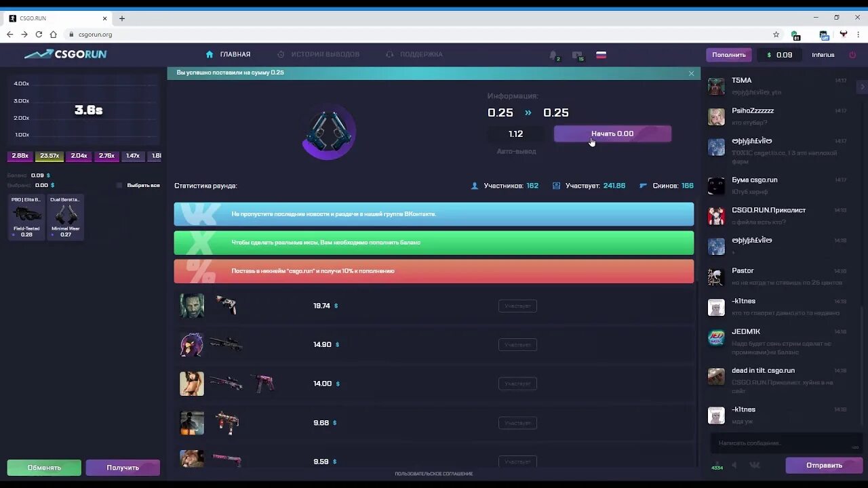This screenshot has width=868, height=488.
Task: Click the CSGORUN logo
Action: click(x=65, y=54)
